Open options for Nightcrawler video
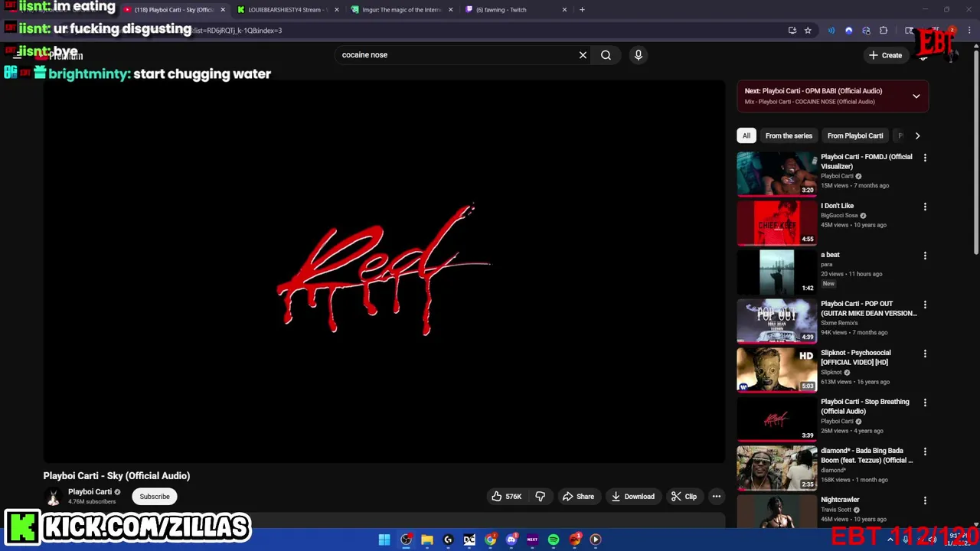 (925, 500)
